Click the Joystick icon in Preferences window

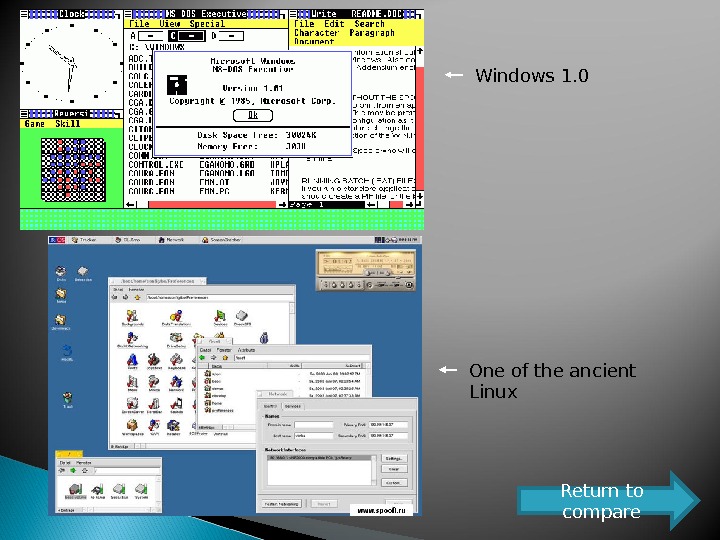click(x=154, y=361)
